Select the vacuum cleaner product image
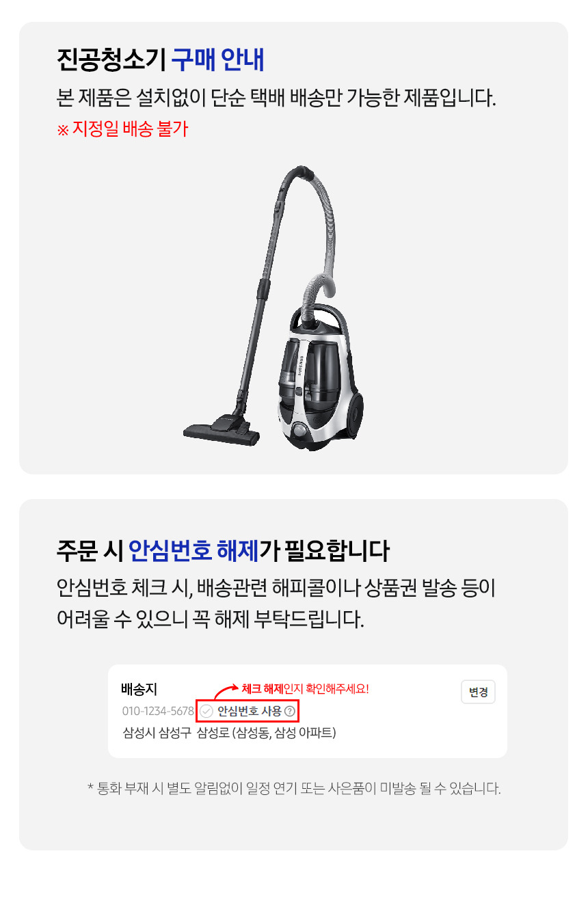This screenshot has height=903, width=588. tap(278, 307)
